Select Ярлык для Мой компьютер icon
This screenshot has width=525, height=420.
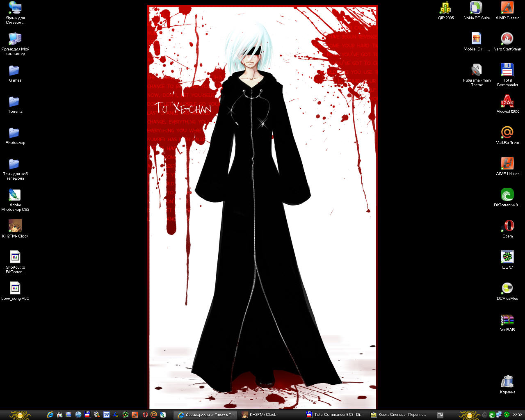coord(15,43)
